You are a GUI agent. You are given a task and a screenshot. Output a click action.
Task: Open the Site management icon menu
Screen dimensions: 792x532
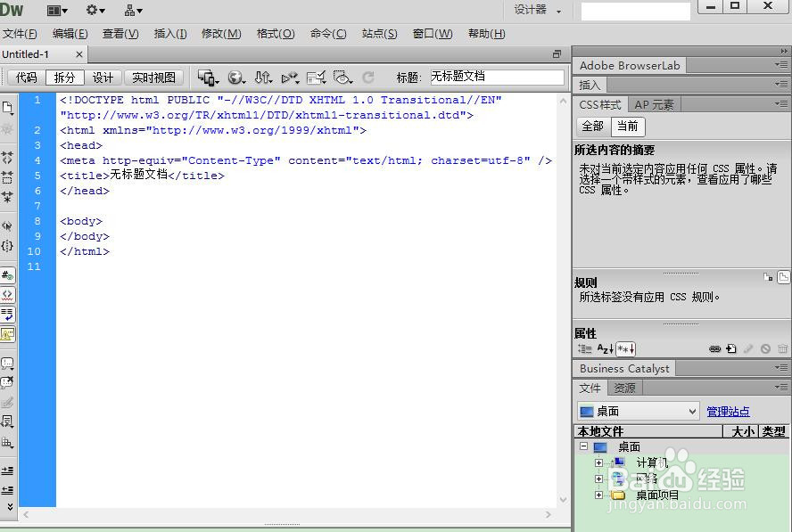(x=134, y=10)
